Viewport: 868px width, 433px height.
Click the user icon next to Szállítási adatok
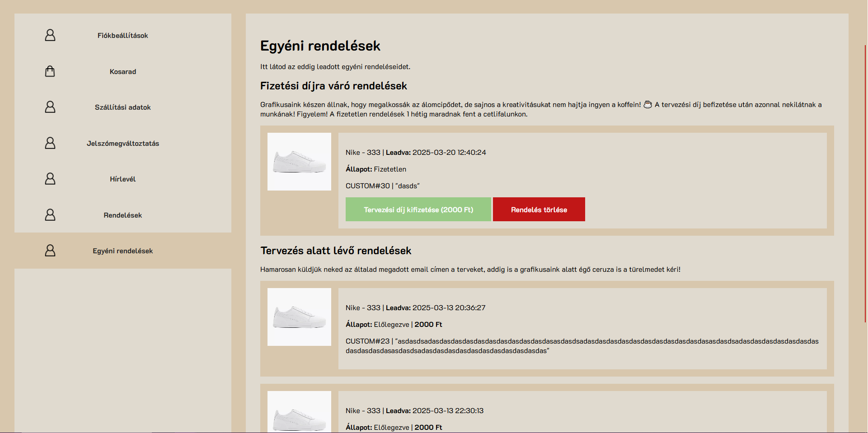pos(50,107)
